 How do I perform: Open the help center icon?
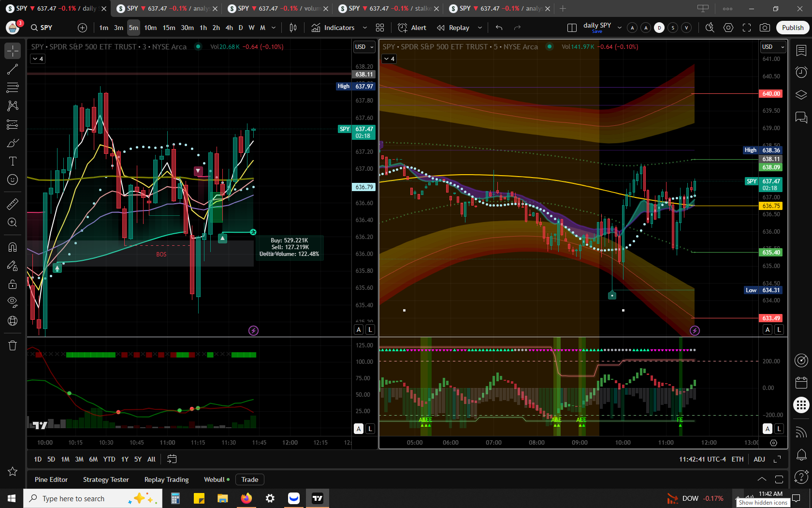(801, 477)
